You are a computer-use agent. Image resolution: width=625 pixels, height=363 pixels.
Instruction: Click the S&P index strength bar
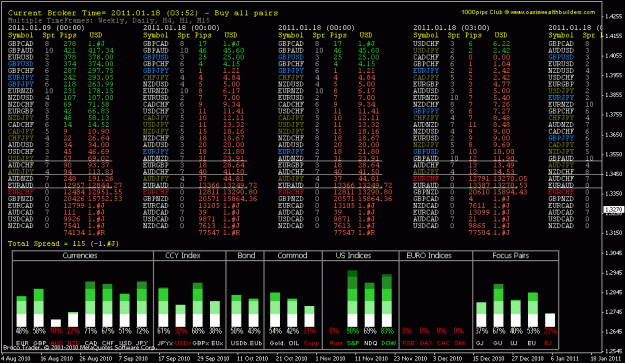click(352, 298)
